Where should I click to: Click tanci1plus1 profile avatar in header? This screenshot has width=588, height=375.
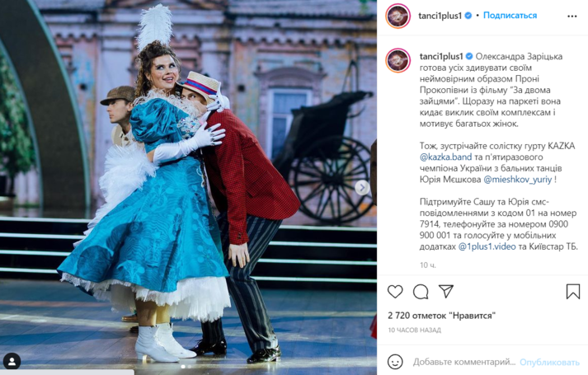point(397,16)
